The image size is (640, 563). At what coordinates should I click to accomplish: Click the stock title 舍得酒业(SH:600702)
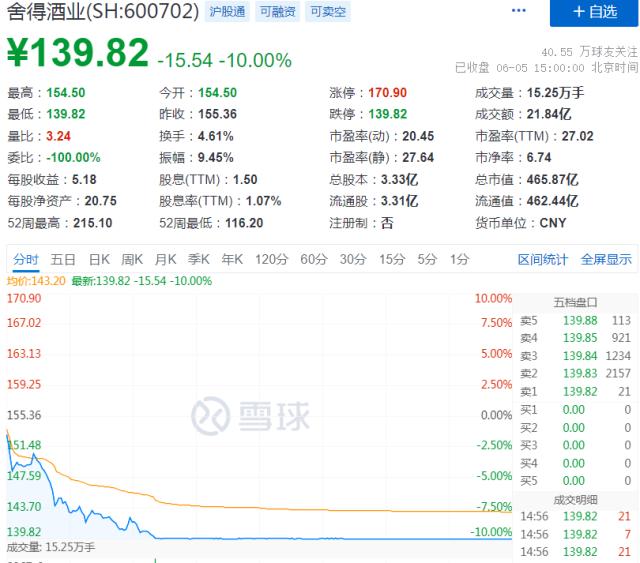tap(103, 11)
